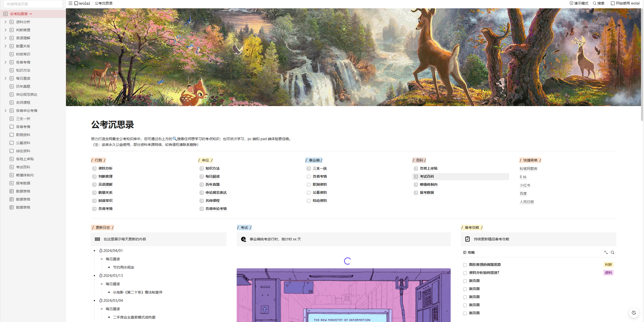This screenshot has width=644, height=322.
Task: Open the 搜索 item in top bar
Action: pyautogui.click(x=598, y=3)
